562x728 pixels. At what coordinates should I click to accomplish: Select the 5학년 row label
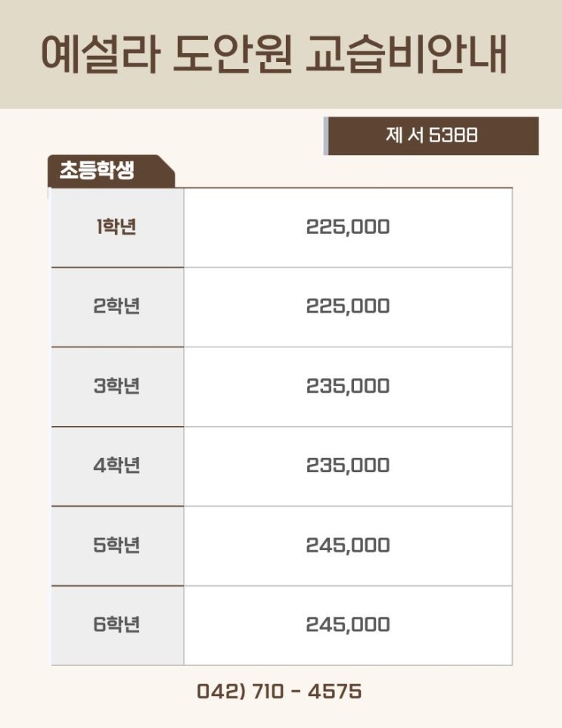click(x=116, y=545)
